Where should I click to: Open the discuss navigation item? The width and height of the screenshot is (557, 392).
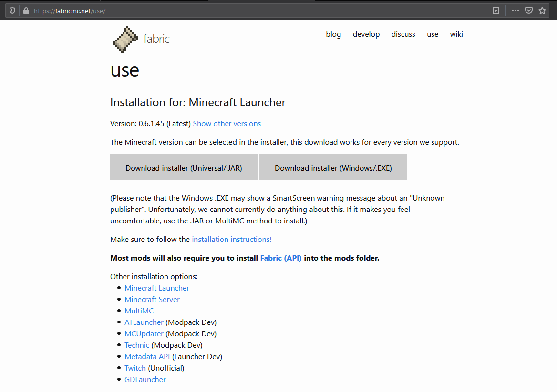[403, 34]
